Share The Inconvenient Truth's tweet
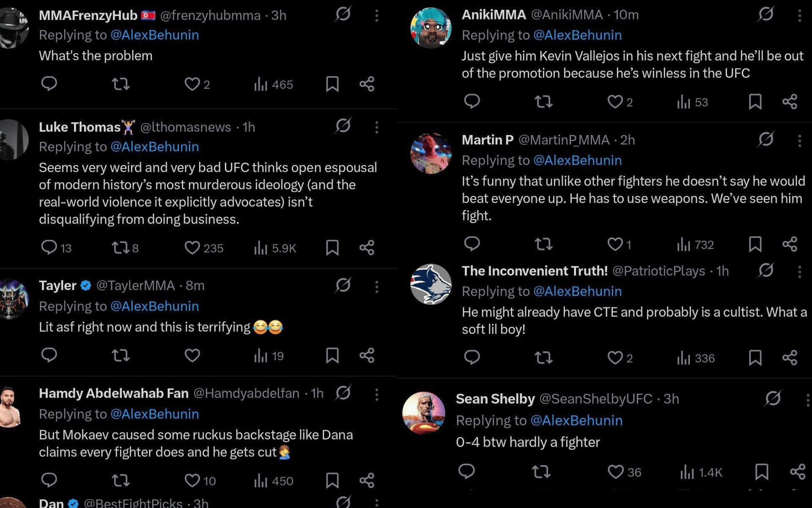Screen dimensions: 812x508 click(x=790, y=358)
